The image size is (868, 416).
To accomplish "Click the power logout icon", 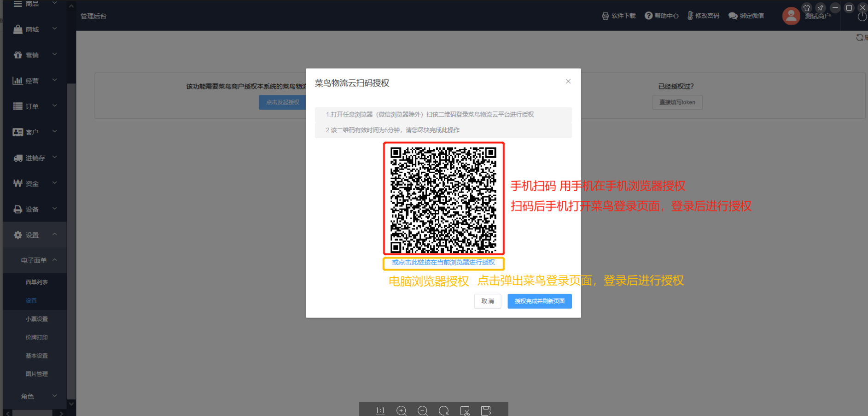I will (862, 17).
